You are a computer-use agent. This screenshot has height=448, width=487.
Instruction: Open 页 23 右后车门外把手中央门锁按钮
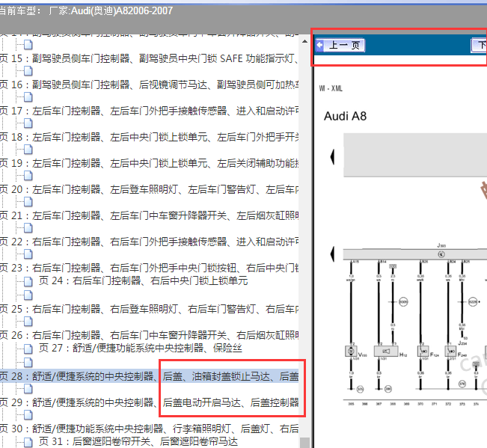point(149,268)
